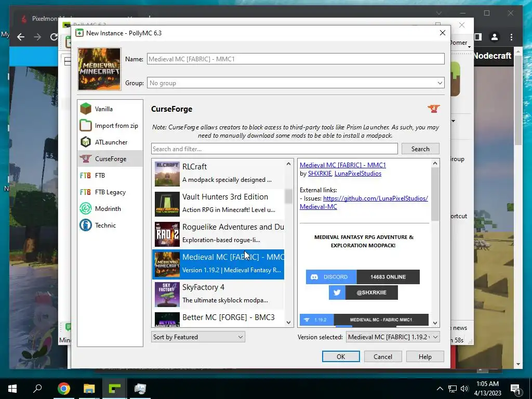Viewport: 532px width, 399px height.
Task: Open the Chrome profile icon
Action: (495, 37)
